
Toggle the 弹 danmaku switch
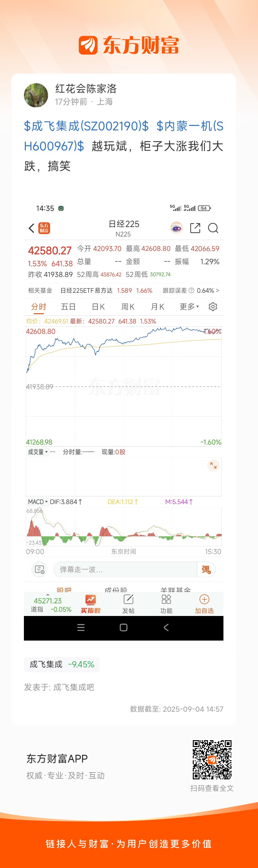click(206, 569)
